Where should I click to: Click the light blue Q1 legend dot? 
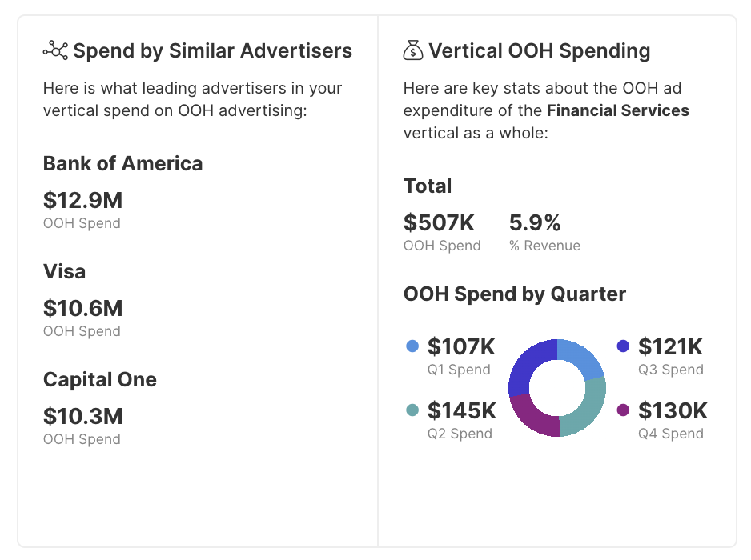(412, 346)
